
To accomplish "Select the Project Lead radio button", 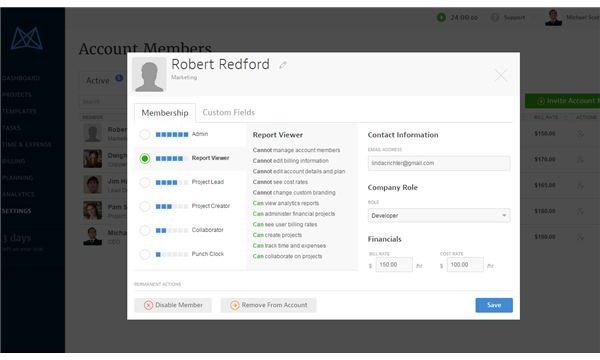I will (x=145, y=182).
